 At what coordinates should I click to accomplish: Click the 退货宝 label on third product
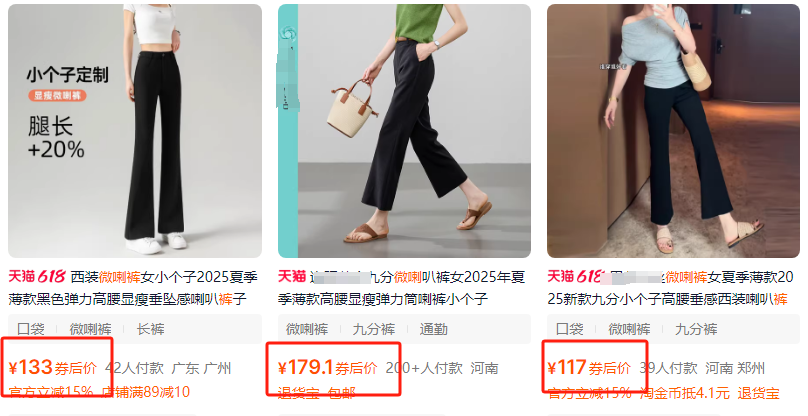758,393
